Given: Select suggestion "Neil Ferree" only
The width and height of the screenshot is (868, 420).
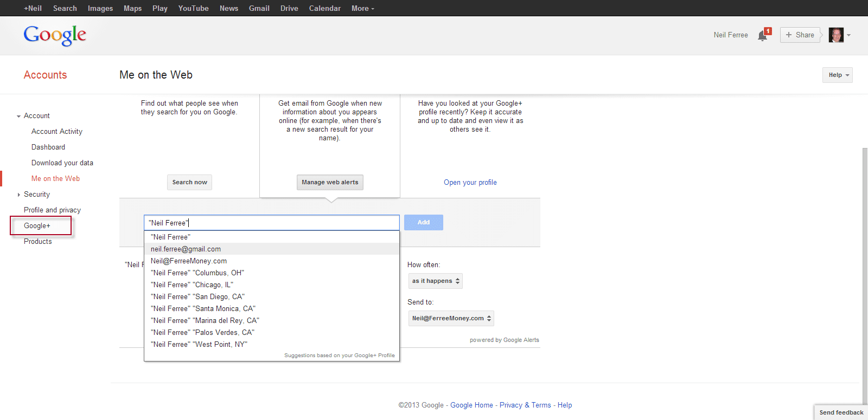Looking at the screenshot, I should [272, 237].
